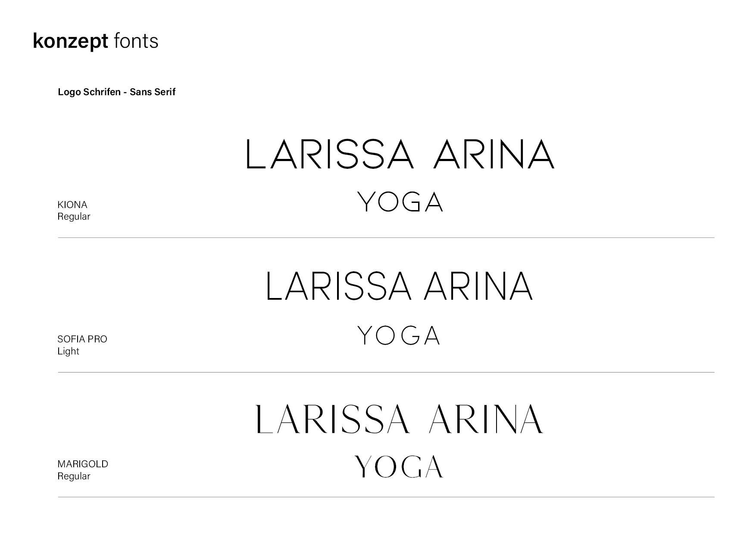Click the 'Light' weight label under Sofia Pro
Viewport: 756px width, 534px height.
[x=69, y=351]
